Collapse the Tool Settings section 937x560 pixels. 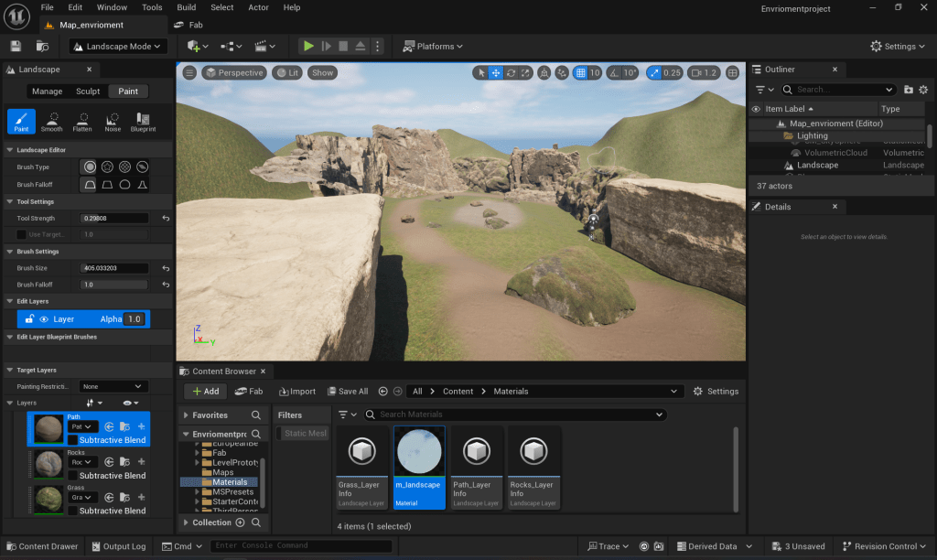(9, 201)
